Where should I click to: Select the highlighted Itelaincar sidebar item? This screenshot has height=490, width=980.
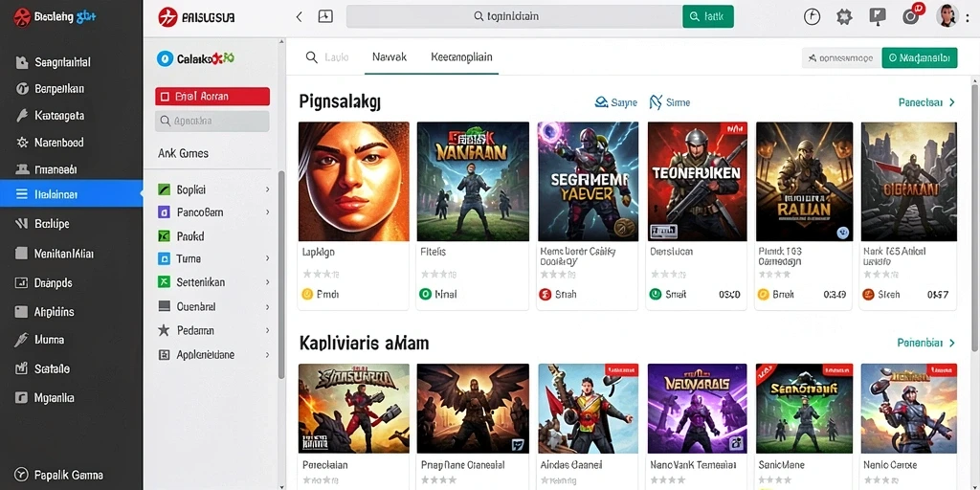[x=71, y=193]
